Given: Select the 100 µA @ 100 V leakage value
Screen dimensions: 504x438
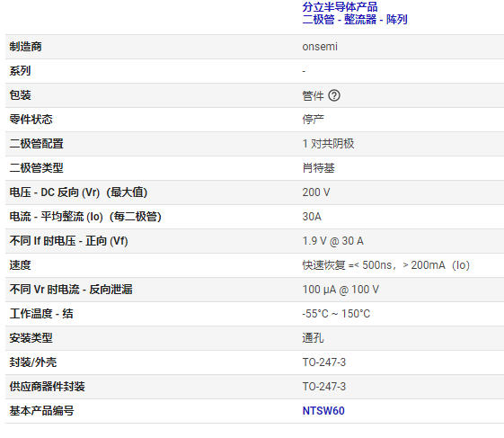Looking at the screenshot, I should (x=340, y=290).
